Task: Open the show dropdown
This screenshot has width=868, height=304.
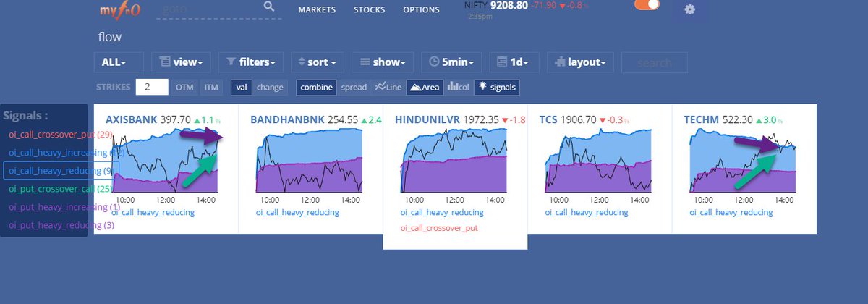Action: (x=383, y=62)
